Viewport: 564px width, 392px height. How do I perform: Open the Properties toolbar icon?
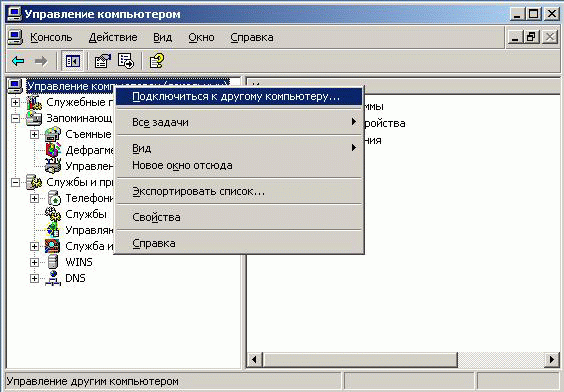click(x=103, y=61)
